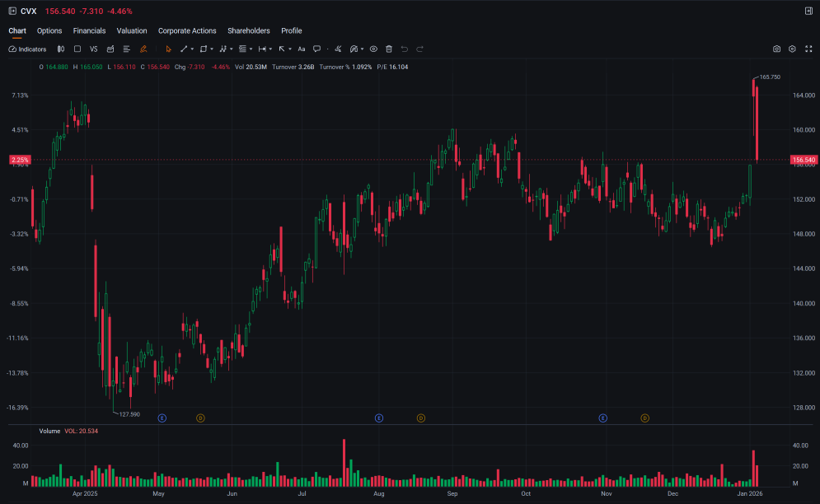Click the Aa text annotation tool
The image size is (820, 504).
point(302,49)
